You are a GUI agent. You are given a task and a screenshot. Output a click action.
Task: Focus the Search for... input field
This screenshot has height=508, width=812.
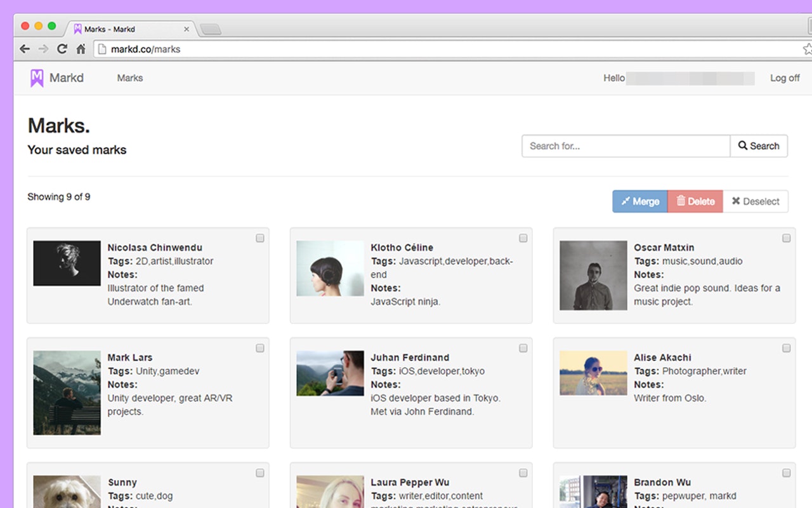tap(626, 146)
